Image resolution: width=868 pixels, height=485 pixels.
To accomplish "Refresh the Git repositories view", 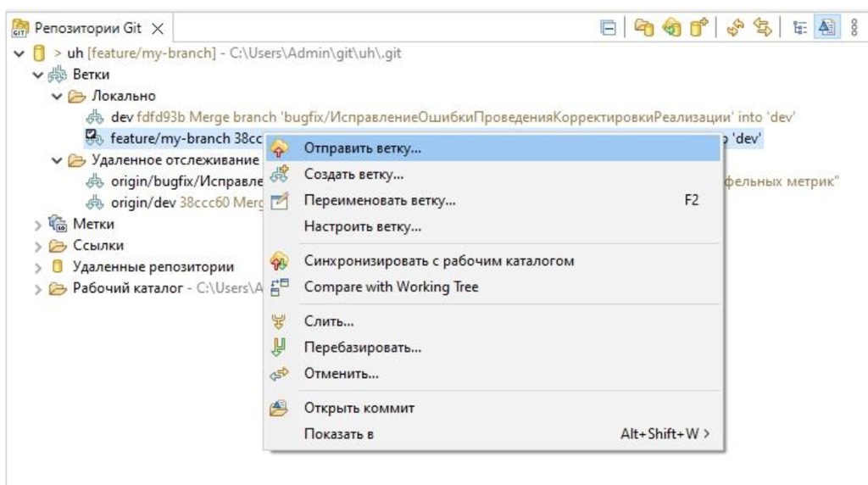I will [x=734, y=28].
